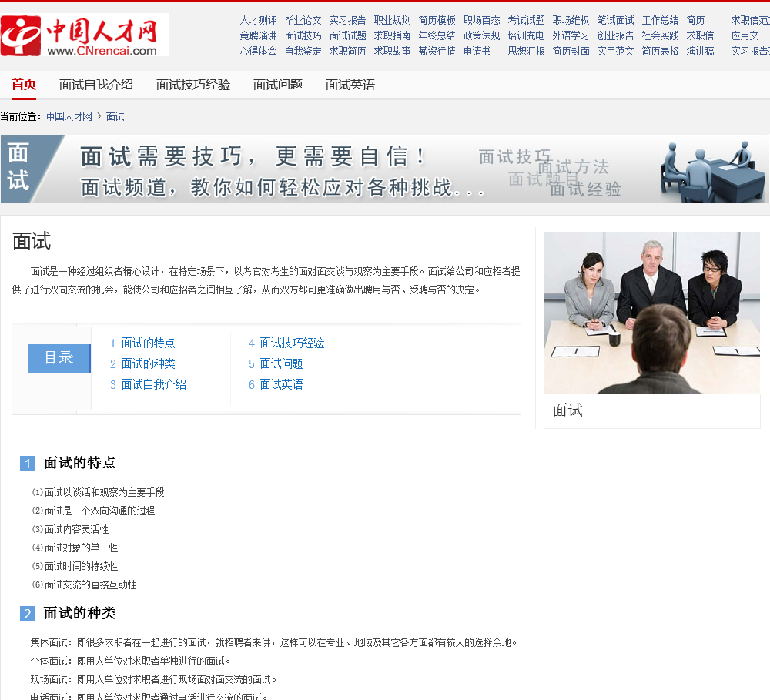Open the 年终总结 header link

pyautogui.click(x=437, y=36)
